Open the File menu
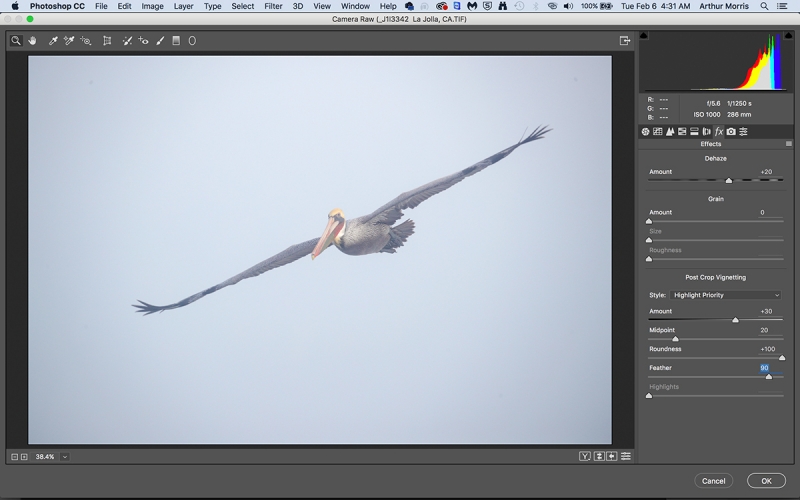This screenshot has height=500, width=800. (101, 6)
